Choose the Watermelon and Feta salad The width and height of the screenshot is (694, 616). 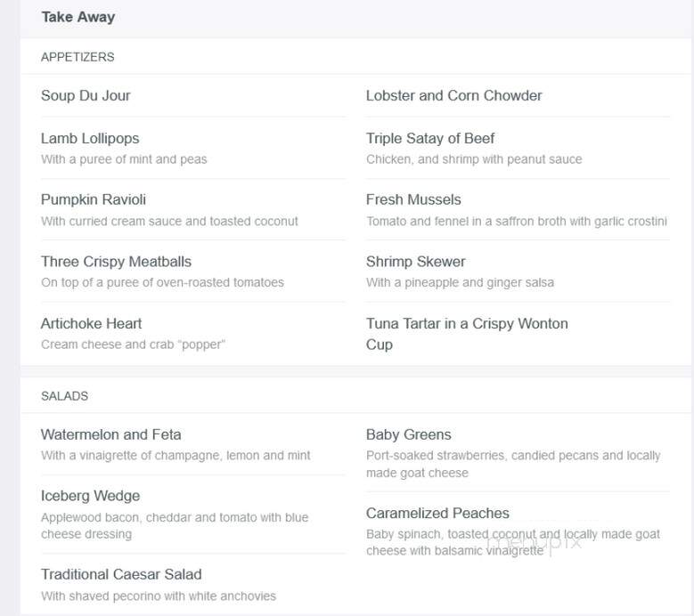click(111, 434)
